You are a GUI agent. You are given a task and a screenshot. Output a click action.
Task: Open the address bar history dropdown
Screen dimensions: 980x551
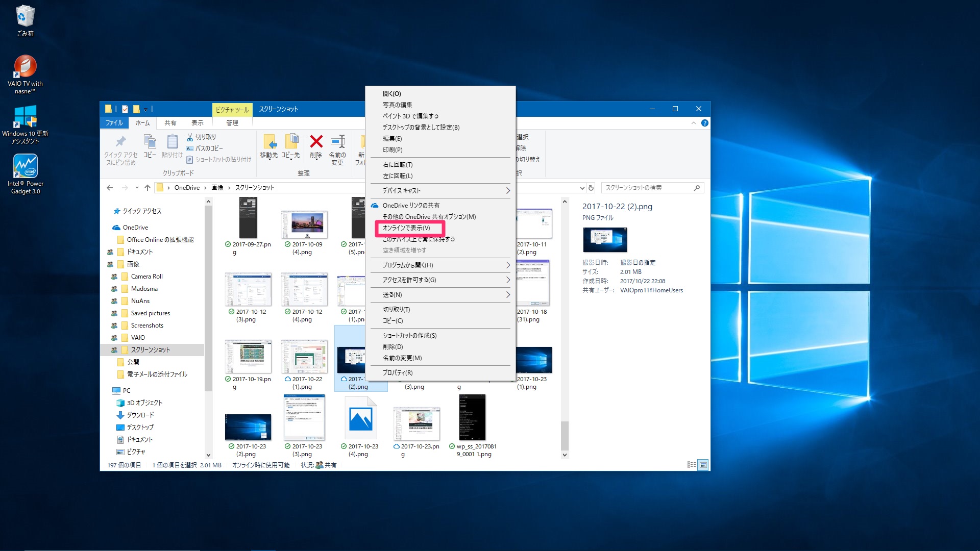point(582,188)
